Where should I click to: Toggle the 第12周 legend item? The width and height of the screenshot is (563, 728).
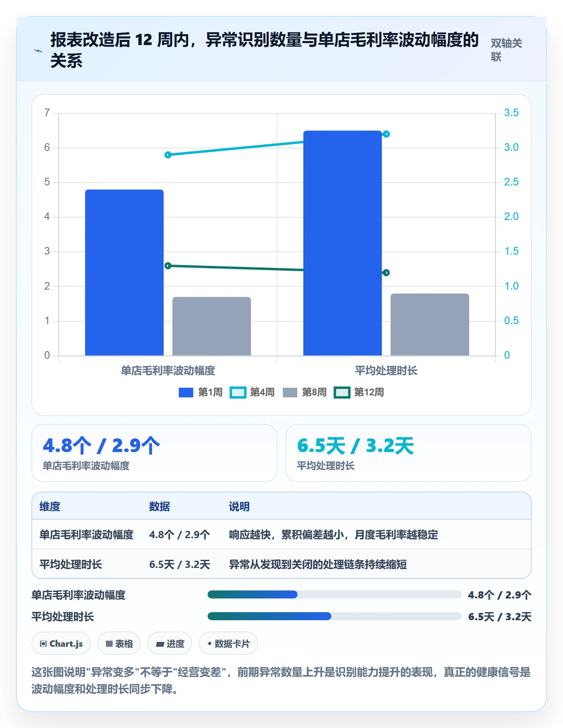tap(359, 392)
